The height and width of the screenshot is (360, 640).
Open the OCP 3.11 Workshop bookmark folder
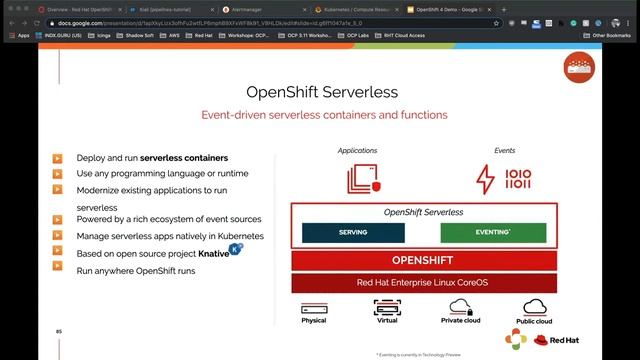coord(305,36)
